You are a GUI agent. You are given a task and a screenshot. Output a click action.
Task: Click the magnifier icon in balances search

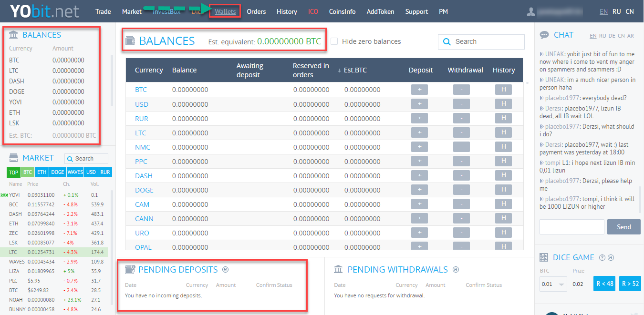pos(447,42)
